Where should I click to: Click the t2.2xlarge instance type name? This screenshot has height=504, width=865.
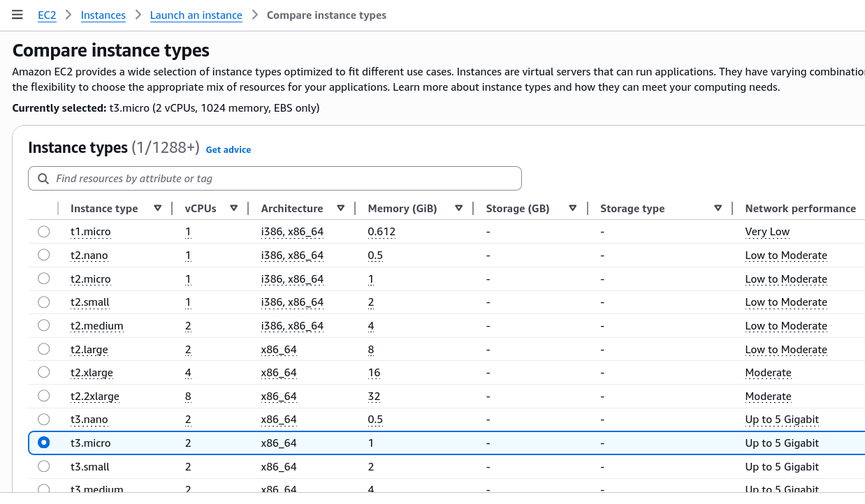point(95,396)
